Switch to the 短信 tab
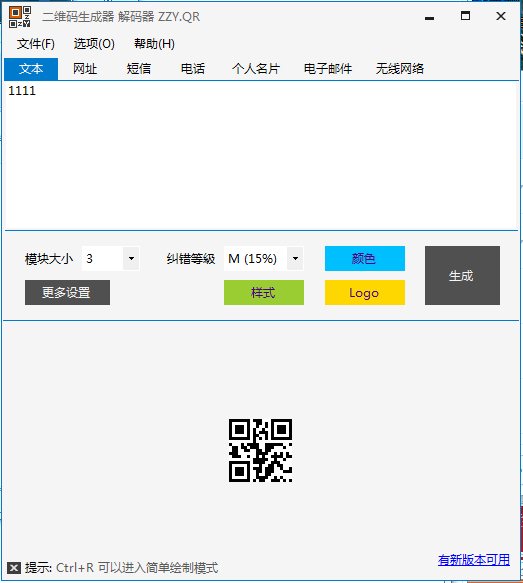Viewport: 523px width, 583px height. click(x=139, y=69)
